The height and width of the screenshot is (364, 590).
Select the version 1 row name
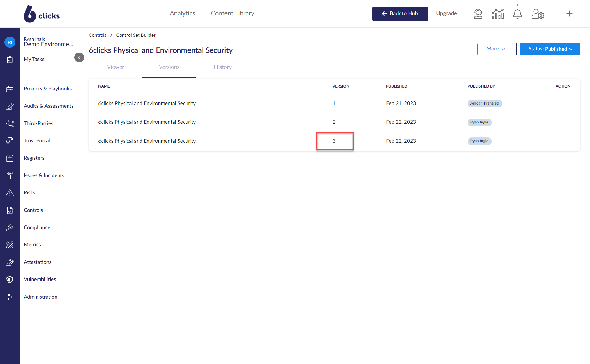[x=147, y=103]
